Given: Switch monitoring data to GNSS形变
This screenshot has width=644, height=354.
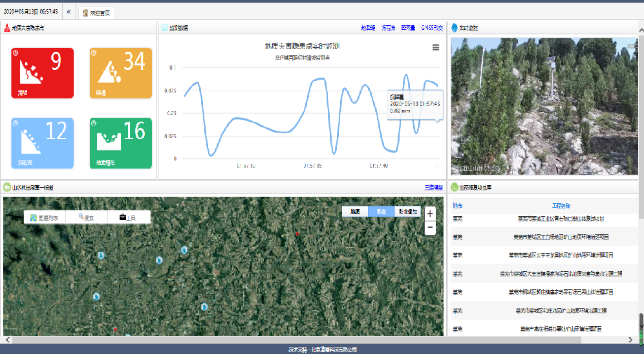Looking at the screenshot, I should [432, 28].
